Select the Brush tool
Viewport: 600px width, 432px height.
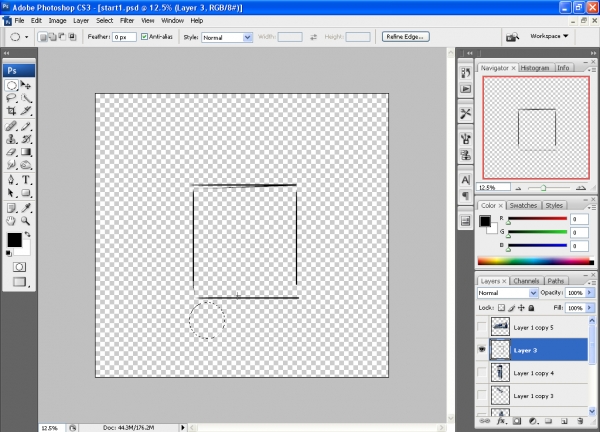(x=26, y=126)
